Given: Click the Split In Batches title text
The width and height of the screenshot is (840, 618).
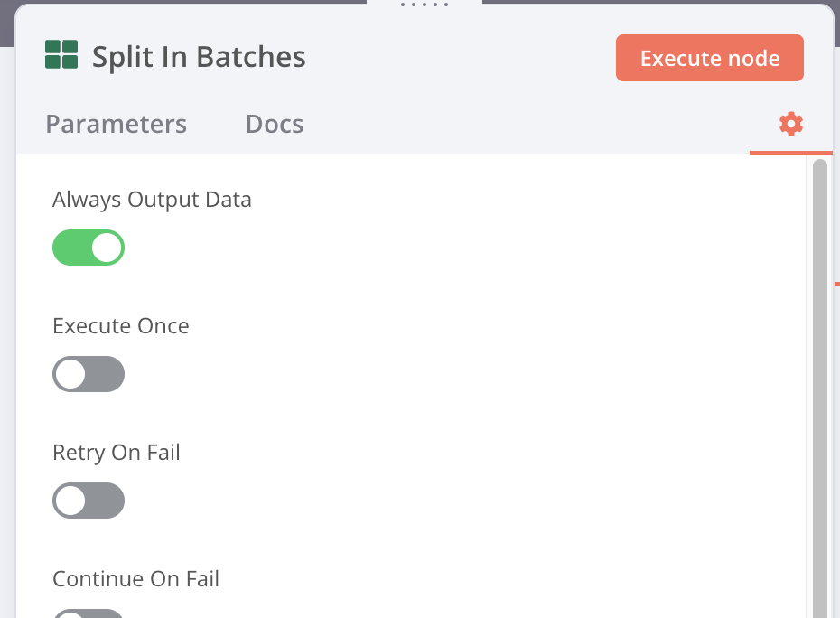Looking at the screenshot, I should 199,57.
